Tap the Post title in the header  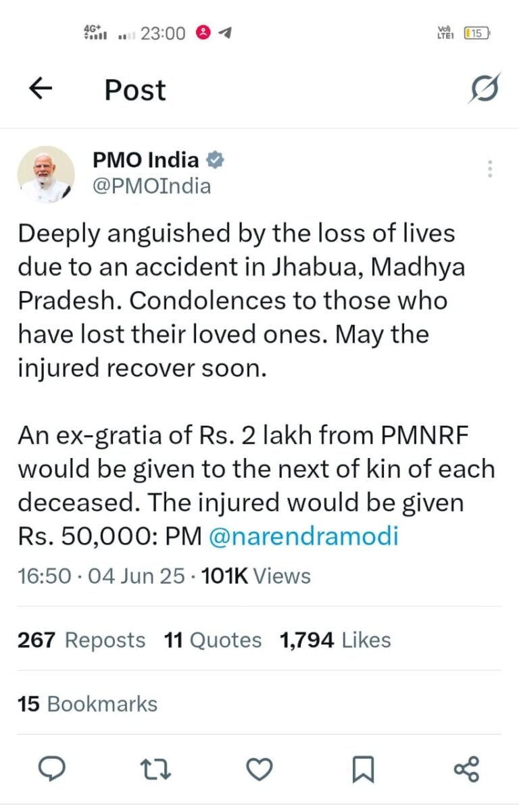pos(134,89)
